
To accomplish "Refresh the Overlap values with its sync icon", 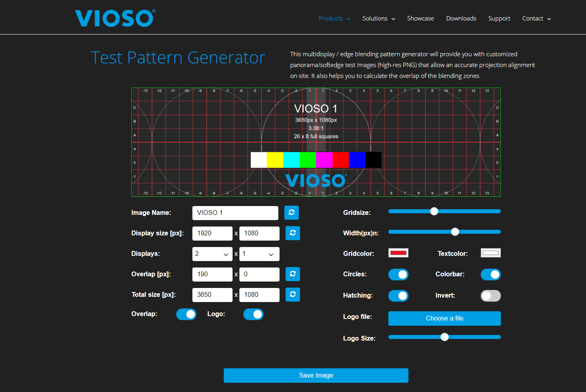I will tap(292, 274).
